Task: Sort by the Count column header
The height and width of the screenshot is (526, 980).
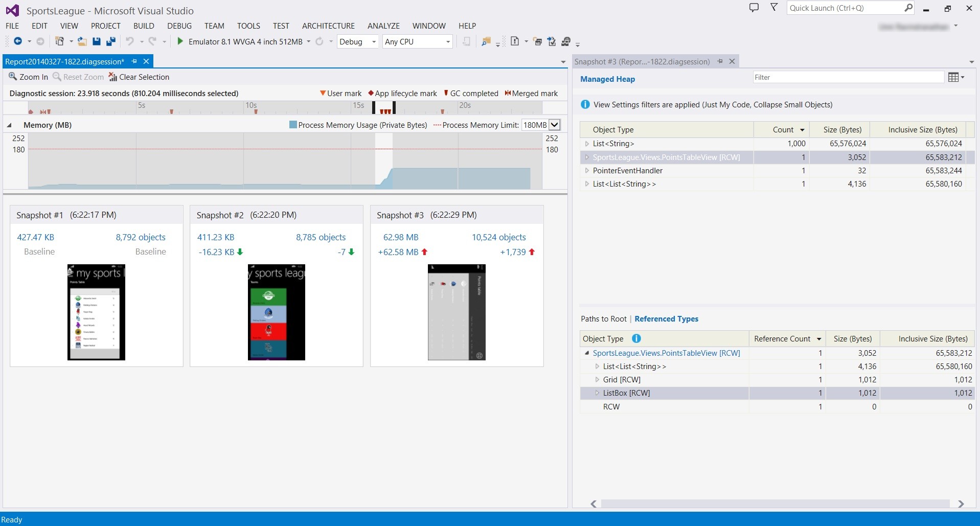Action: (x=783, y=130)
